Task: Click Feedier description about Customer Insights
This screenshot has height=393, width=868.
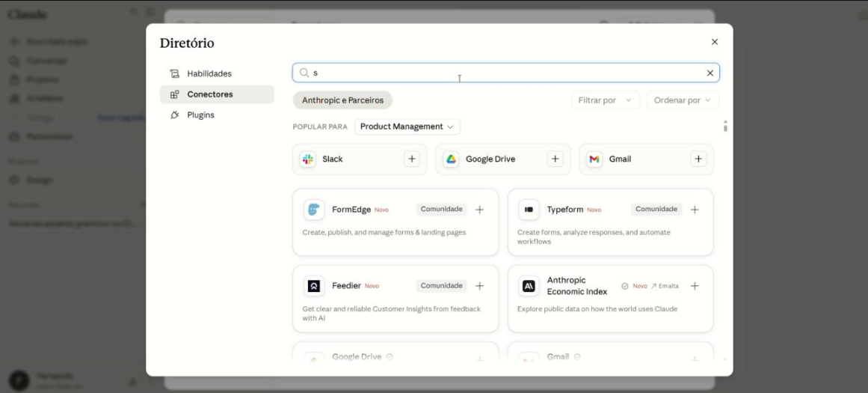Action: click(x=391, y=313)
